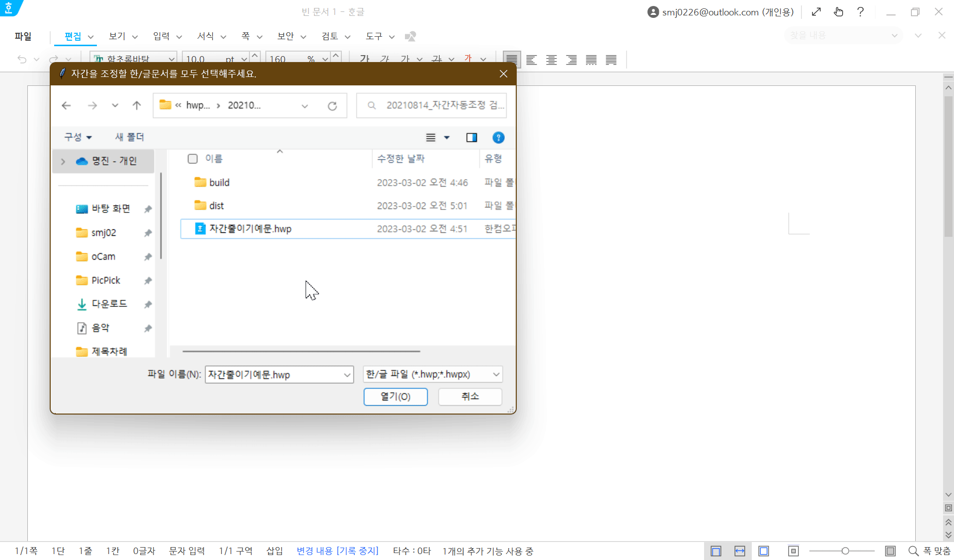Click the blue help icon in dialog

coord(498,138)
